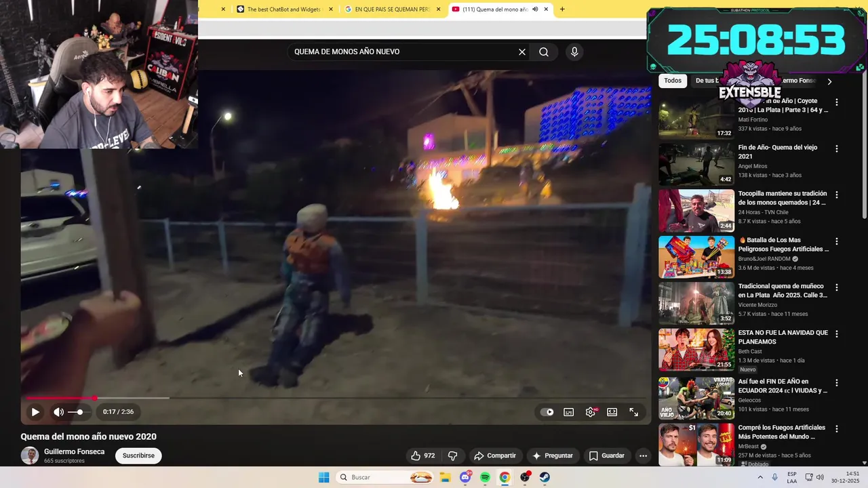Open video settings gear
The width and height of the screenshot is (868, 488).
point(591,411)
